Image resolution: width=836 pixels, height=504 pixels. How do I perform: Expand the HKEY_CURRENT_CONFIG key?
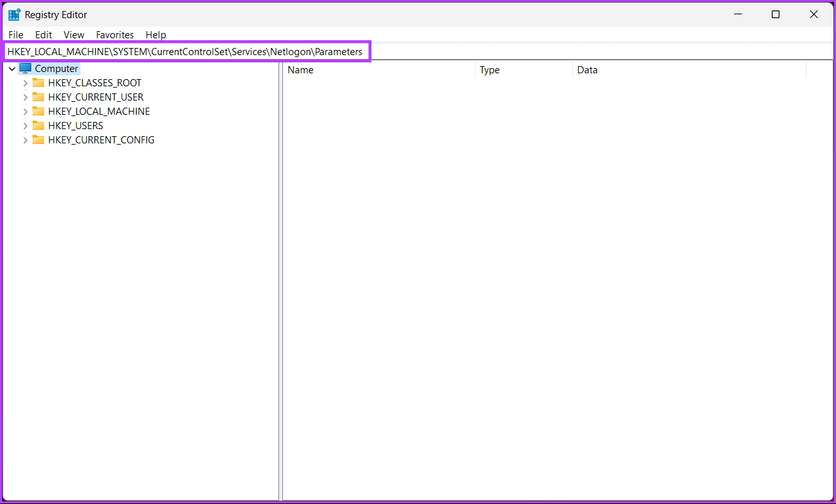25,140
